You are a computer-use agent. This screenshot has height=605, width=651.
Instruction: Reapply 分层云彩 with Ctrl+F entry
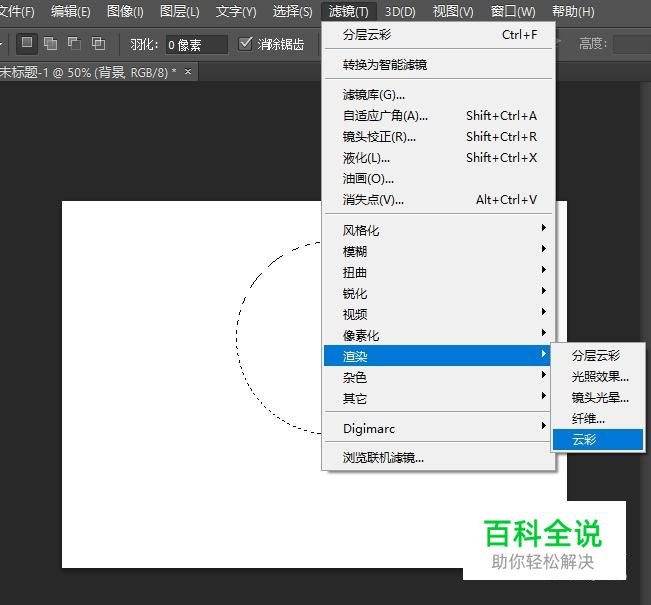(x=438, y=35)
